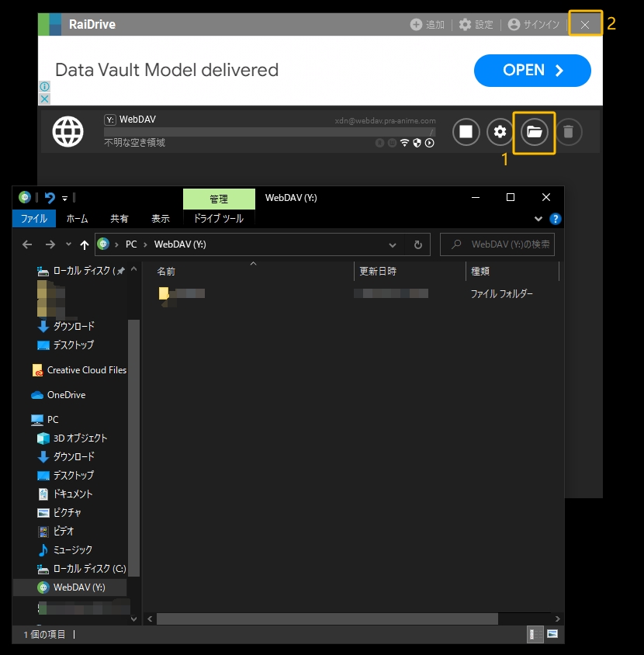644x655 pixels.
Task: Open Explorer help question mark icon
Action: coord(555,219)
